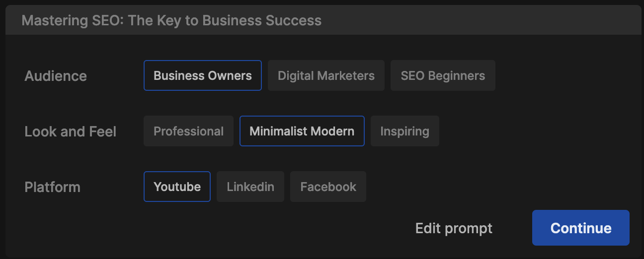Viewport: 644px width, 259px height.
Task: Toggle off the Minimalist Modern selection
Action: pyautogui.click(x=302, y=131)
